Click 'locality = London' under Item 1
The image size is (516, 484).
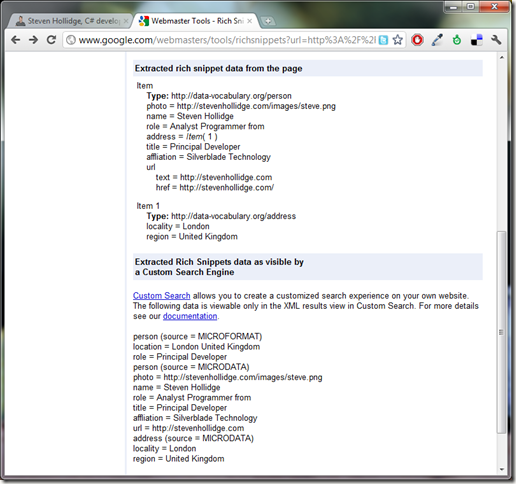click(178, 226)
